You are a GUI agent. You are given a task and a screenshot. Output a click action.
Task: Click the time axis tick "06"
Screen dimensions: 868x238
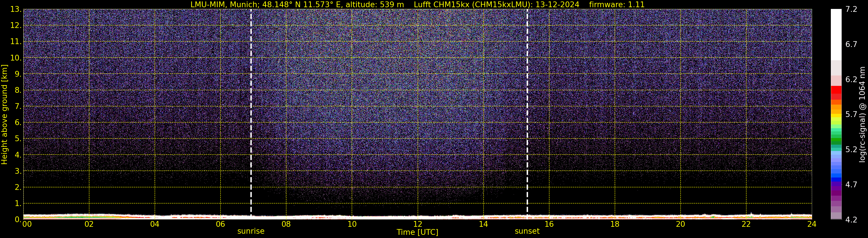click(220, 224)
